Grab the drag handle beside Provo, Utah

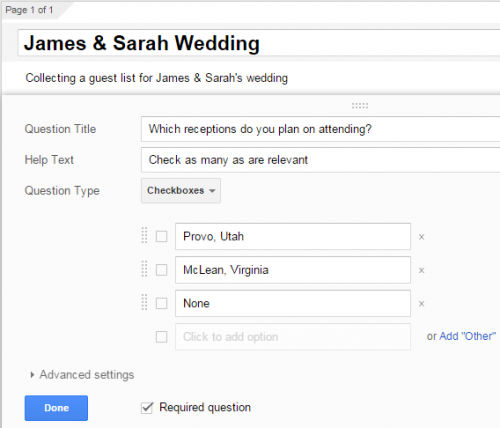[144, 235]
